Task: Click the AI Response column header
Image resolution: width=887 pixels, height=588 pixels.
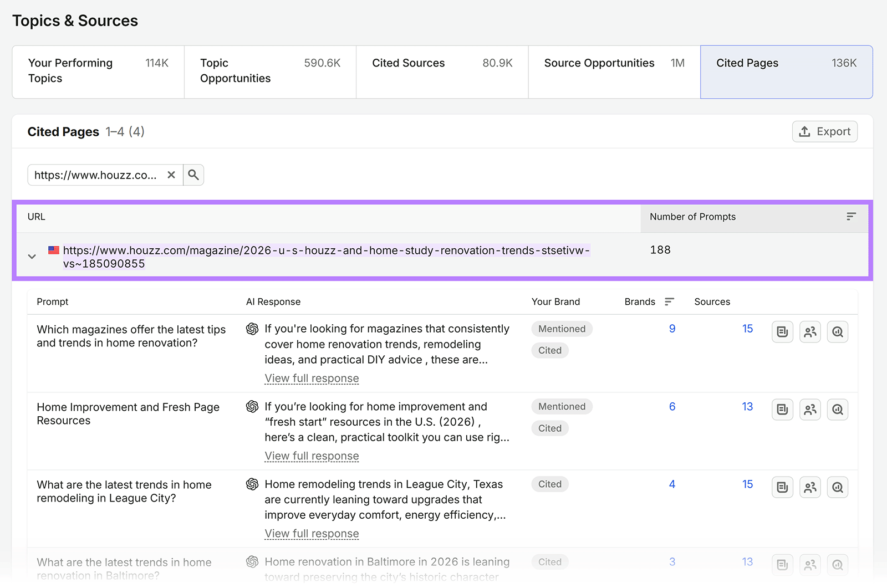Action: pos(273,301)
